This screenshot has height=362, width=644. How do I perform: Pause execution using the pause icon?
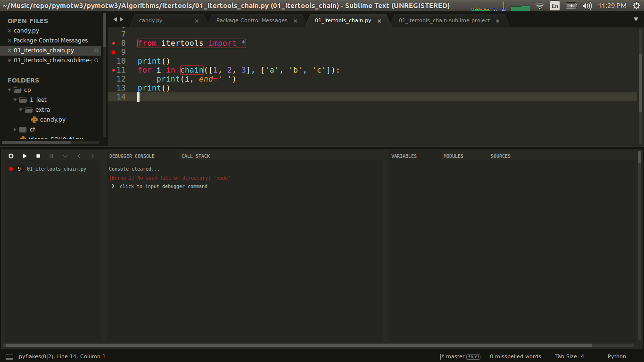pyautogui.click(x=51, y=156)
